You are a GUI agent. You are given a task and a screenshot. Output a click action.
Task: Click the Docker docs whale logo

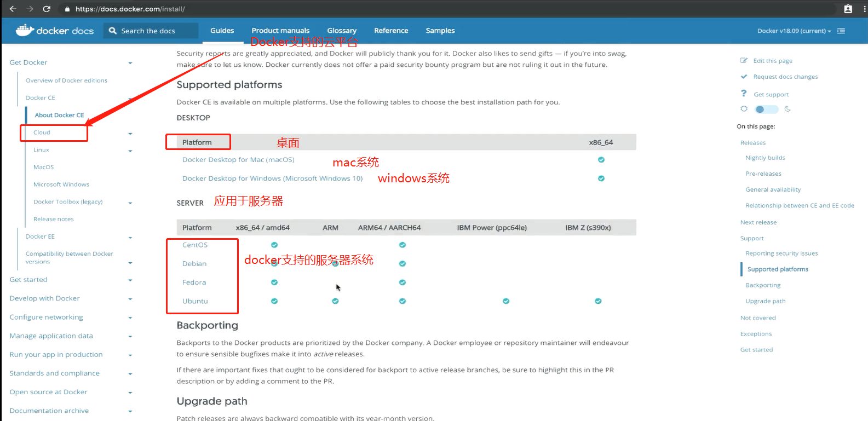[x=25, y=30]
